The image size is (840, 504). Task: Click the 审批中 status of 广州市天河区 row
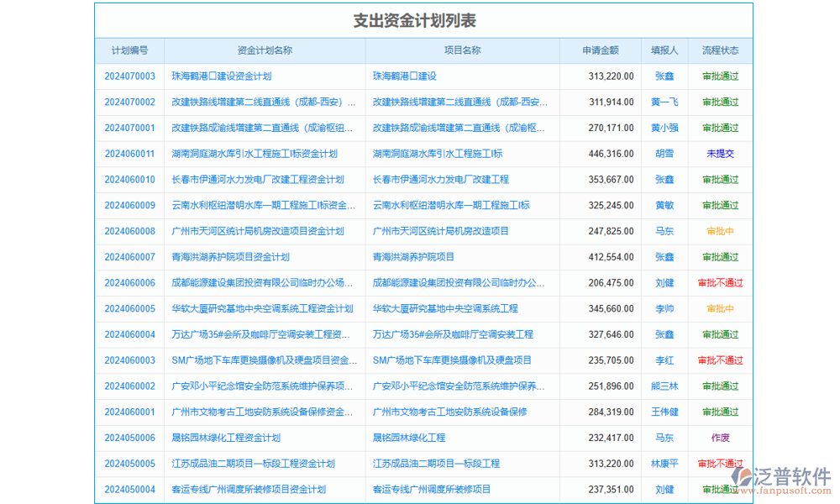(719, 231)
